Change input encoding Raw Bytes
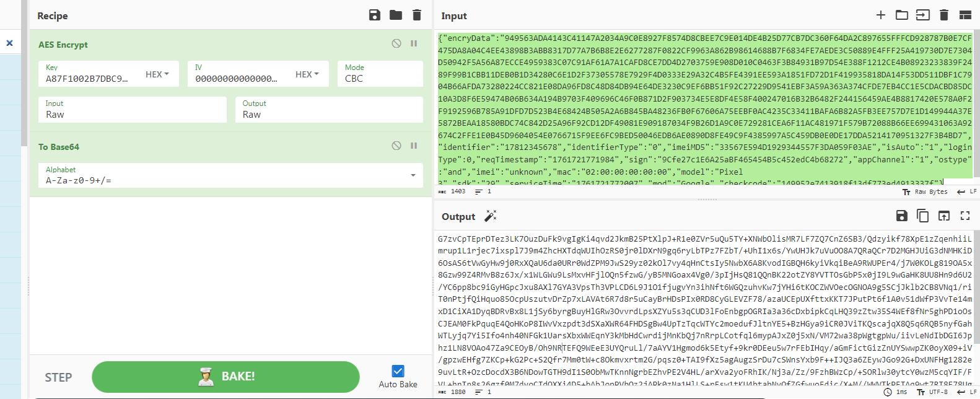The image size is (980, 399). pos(925,192)
